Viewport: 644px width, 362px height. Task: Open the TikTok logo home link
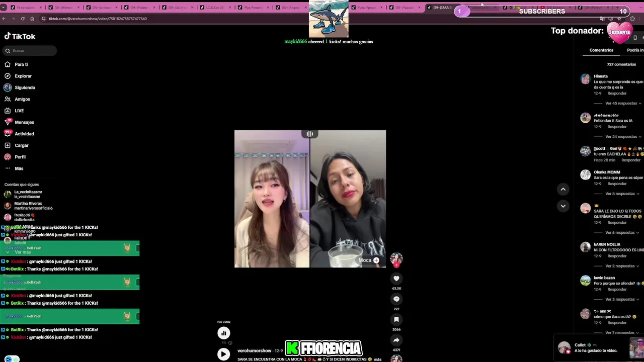coord(20,36)
